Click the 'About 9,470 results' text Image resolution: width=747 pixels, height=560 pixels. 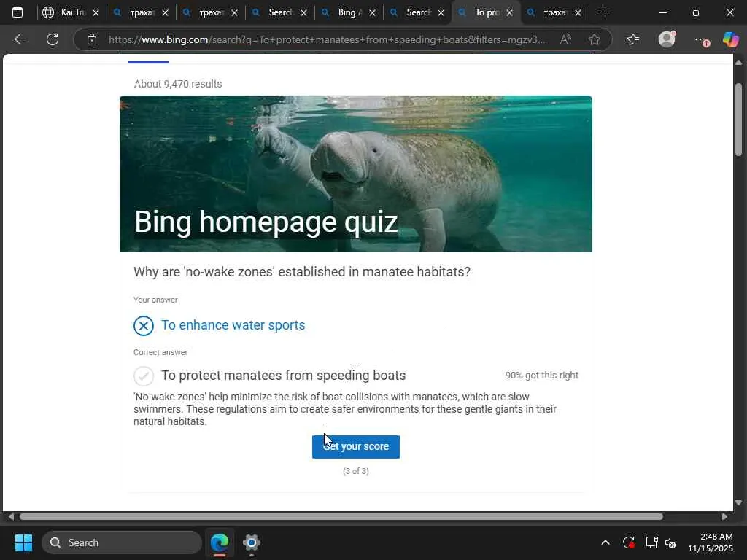(x=178, y=84)
